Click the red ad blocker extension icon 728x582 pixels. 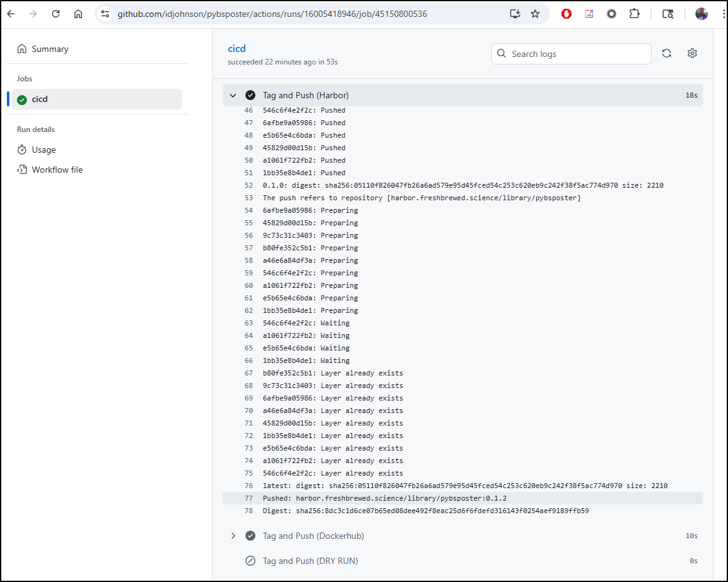[x=567, y=14]
